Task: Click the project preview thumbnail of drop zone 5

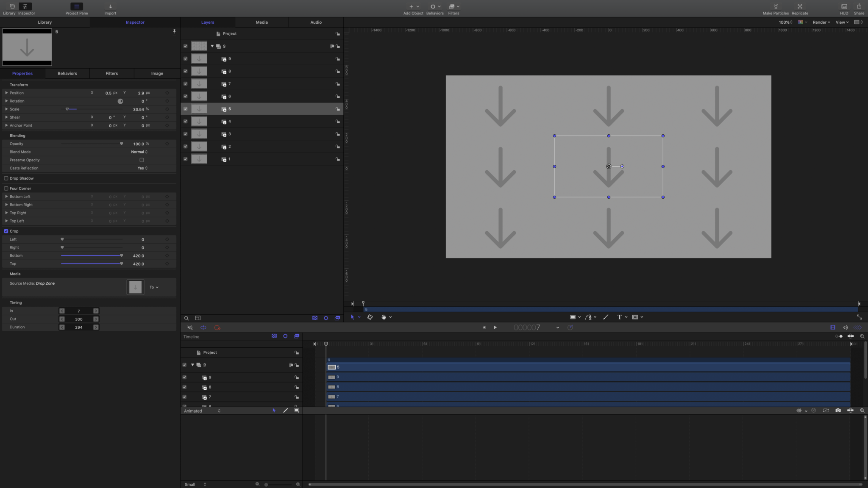Action: pyautogui.click(x=26, y=47)
